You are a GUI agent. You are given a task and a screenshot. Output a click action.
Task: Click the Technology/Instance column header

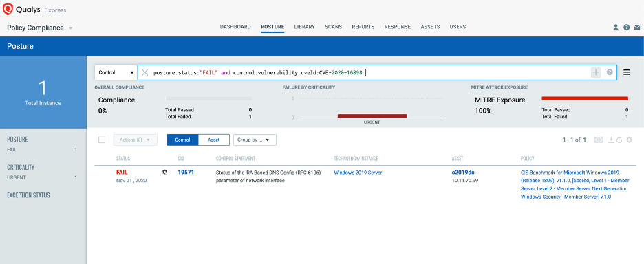click(356, 159)
